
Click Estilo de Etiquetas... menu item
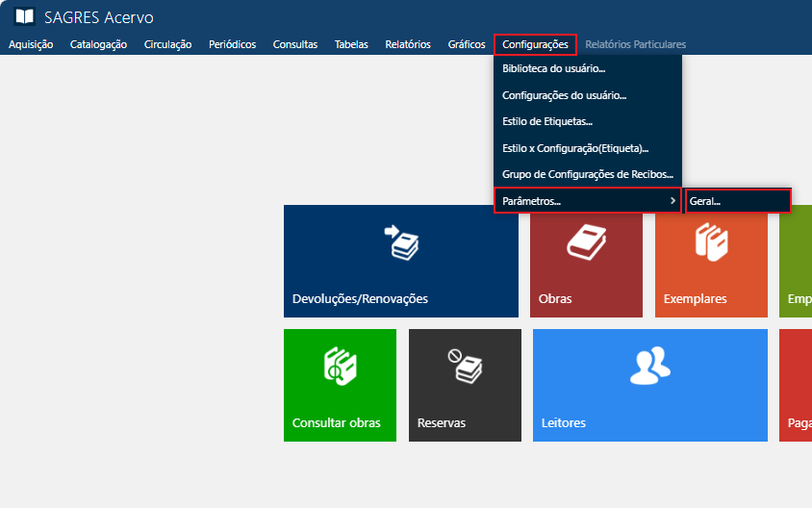(x=546, y=122)
